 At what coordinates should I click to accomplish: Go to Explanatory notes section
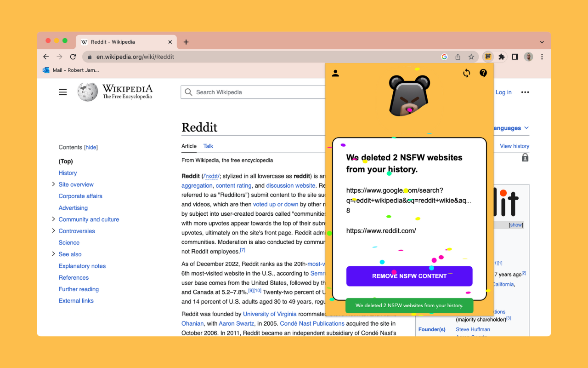(x=82, y=266)
